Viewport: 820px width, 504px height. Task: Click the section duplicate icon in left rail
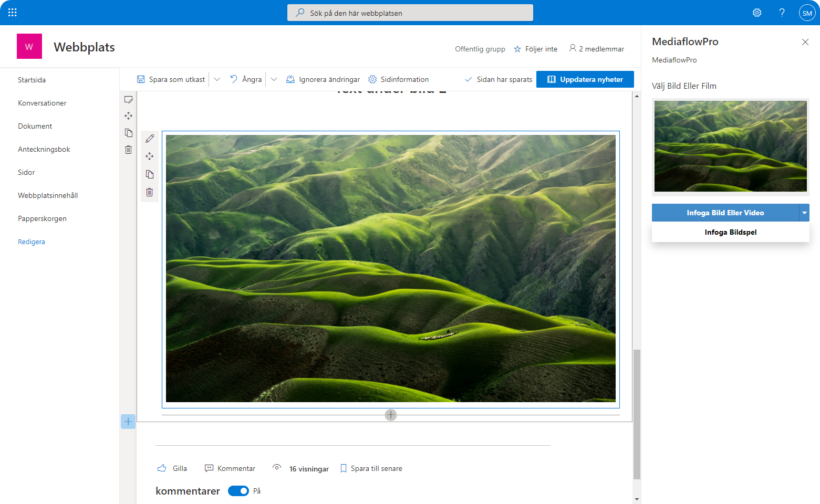pyautogui.click(x=129, y=133)
